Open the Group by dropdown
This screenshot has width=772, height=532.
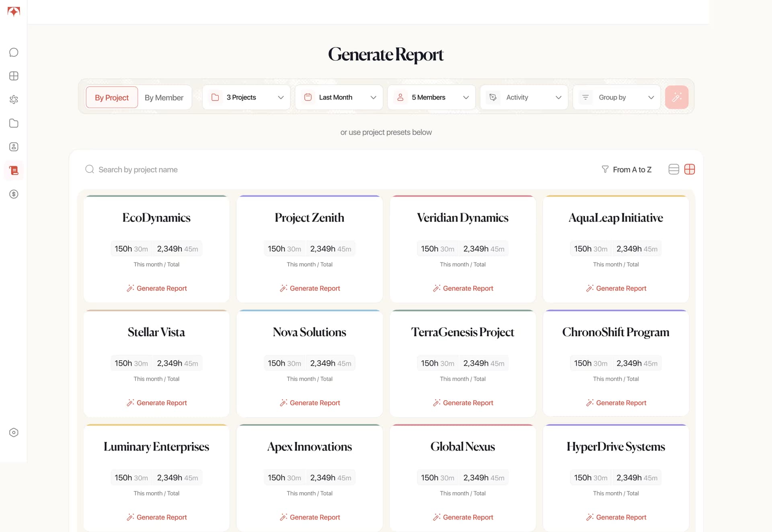(x=616, y=97)
